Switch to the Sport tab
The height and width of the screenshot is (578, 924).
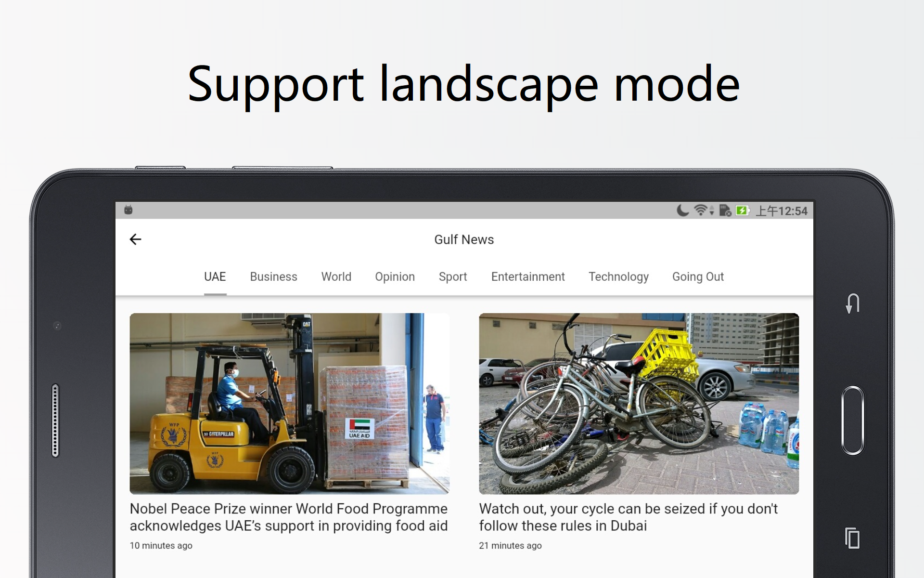(453, 277)
